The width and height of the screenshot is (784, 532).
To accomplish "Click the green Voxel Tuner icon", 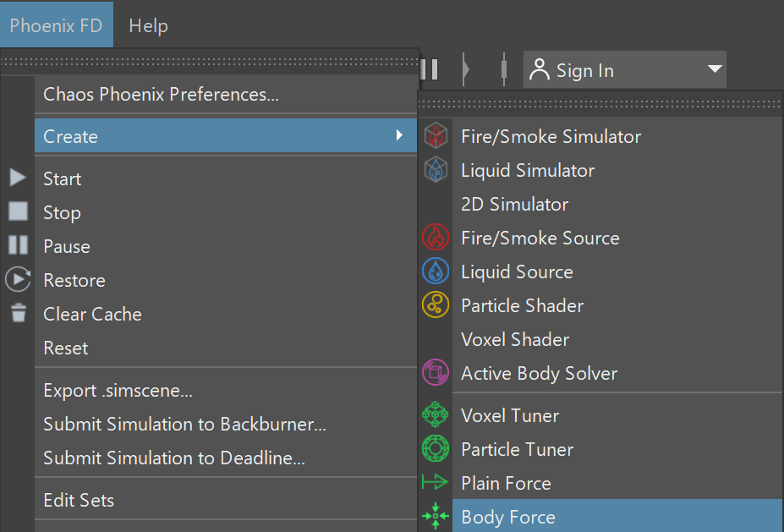I will (x=436, y=414).
